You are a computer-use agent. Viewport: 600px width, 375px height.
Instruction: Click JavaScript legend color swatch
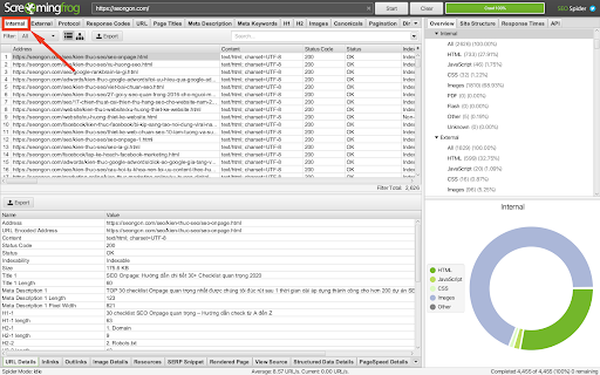[x=433, y=279]
